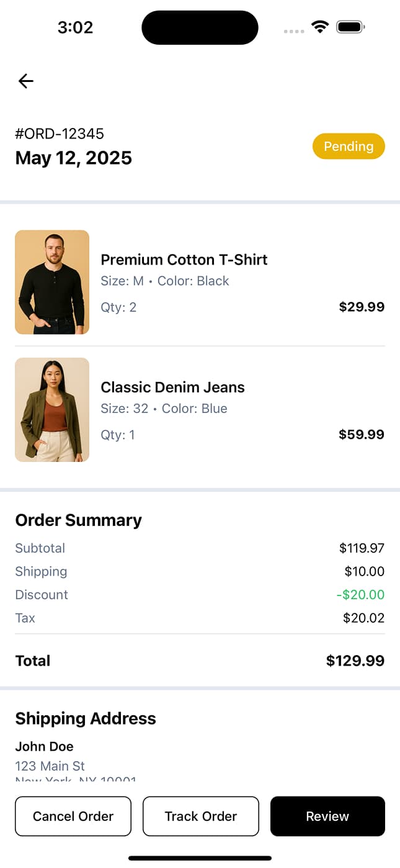
Task: Tap the Wi-Fi status icon
Action: pyautogui.click(x=320, y=27)
